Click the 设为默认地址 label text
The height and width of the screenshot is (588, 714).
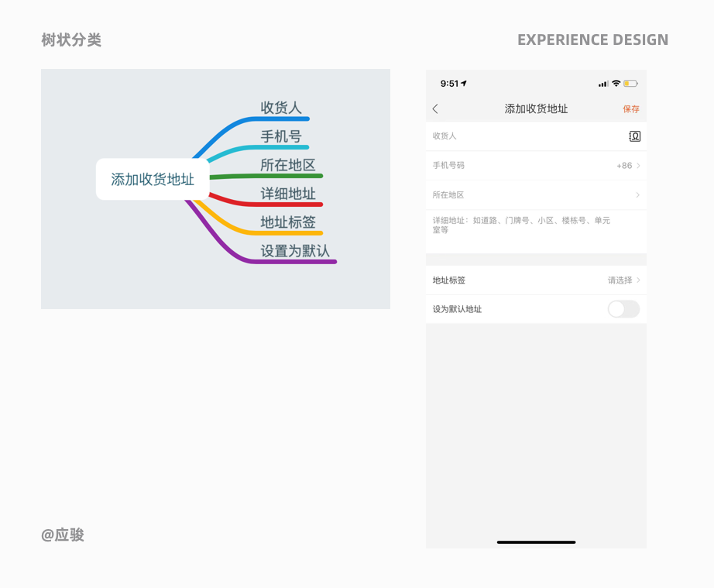(x=457, y=309)
